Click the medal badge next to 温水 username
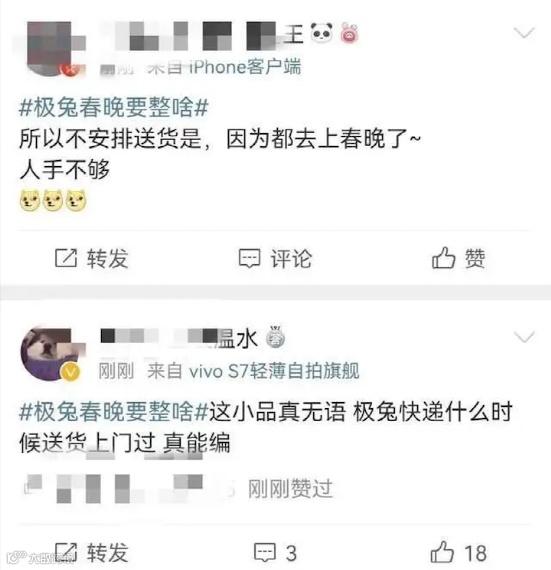This screenshot has width=551, height=570. point(276,336)
